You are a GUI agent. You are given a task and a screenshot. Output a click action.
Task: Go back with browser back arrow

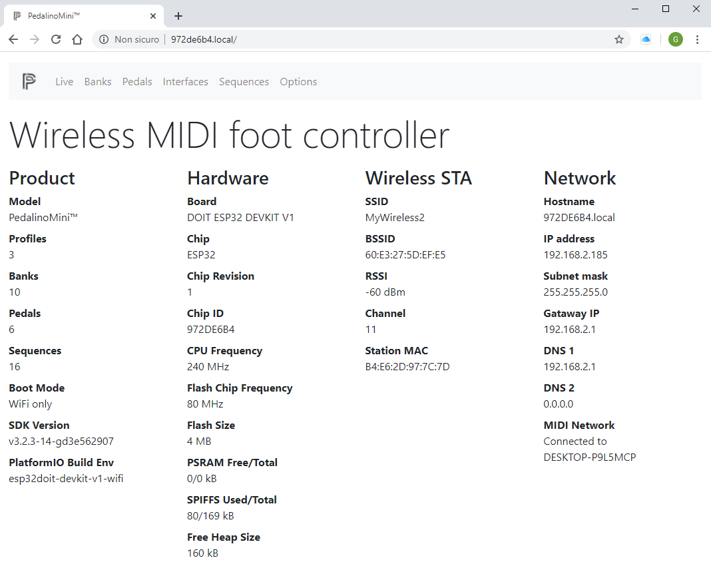13,39
